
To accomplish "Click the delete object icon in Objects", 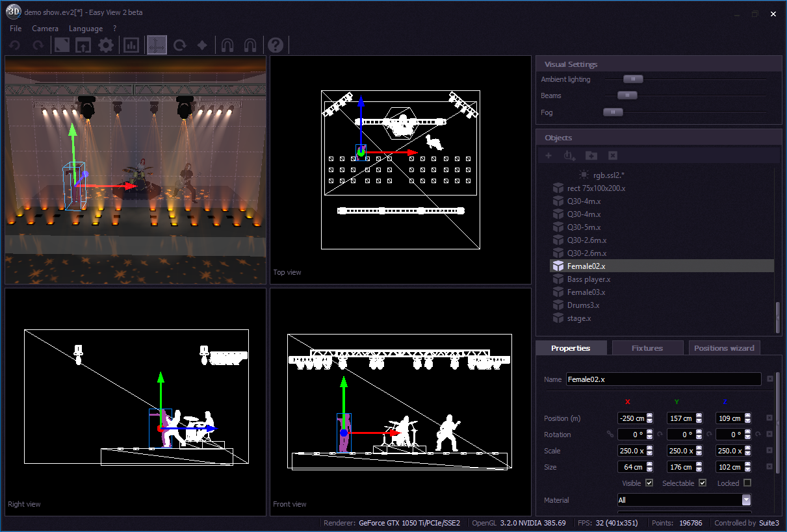I will pyautogui.click(x=612, y=156).
